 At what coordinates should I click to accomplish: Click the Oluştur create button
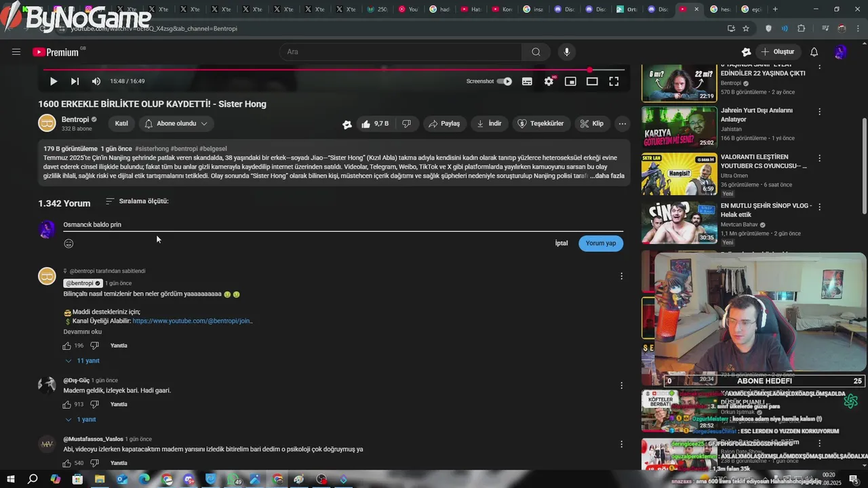(x=777, y=52)
